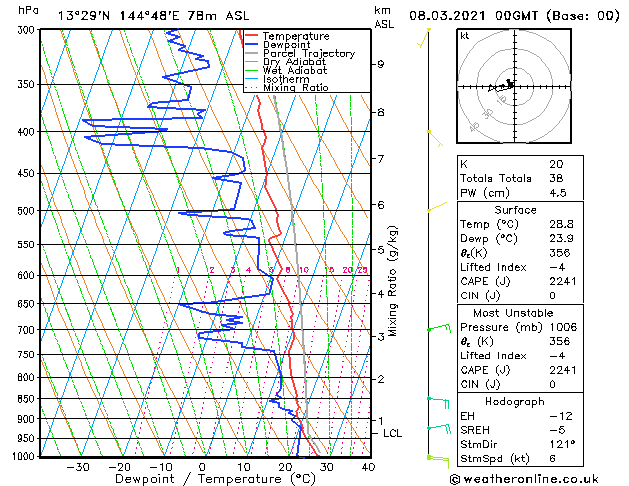
Task: Click the Pressure (mb) value 1006
Action: [x=563, y=327]
